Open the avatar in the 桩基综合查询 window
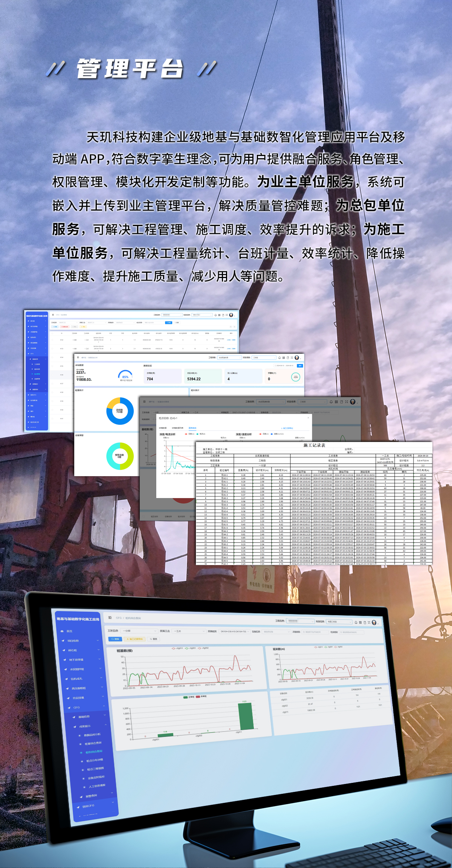Screen dimensions: 452x868 point(353,402)
